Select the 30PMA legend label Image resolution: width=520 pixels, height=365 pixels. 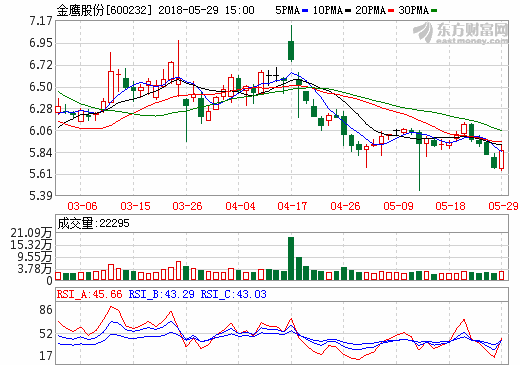click(414, 10)
